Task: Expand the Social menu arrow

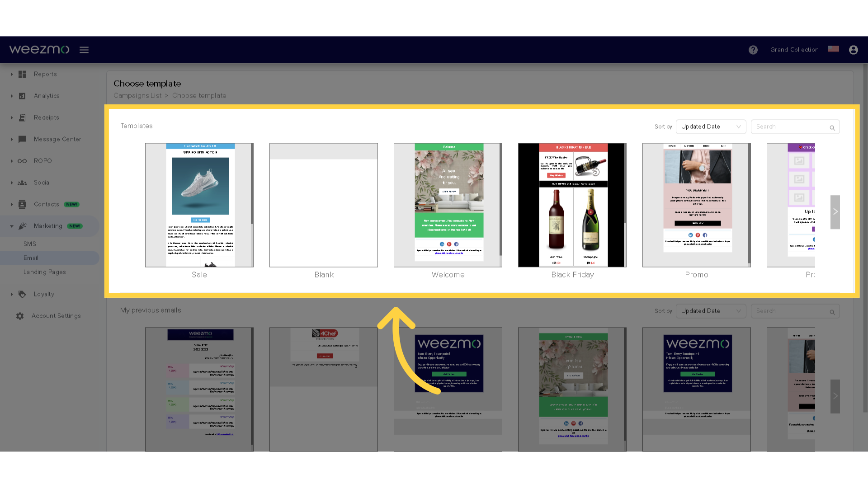Action: 12,183
